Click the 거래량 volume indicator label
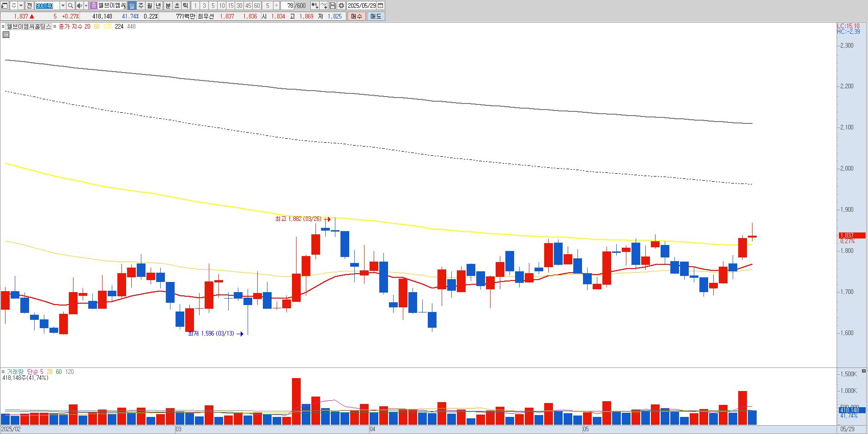The height and width of the screenshot is (434, 868). click(15, 372)
